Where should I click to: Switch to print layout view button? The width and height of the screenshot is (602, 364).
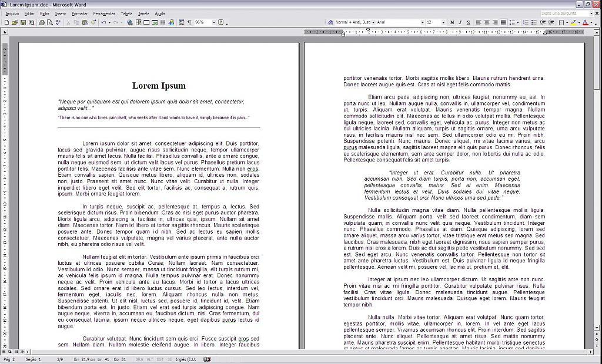(x=16, y=351)
